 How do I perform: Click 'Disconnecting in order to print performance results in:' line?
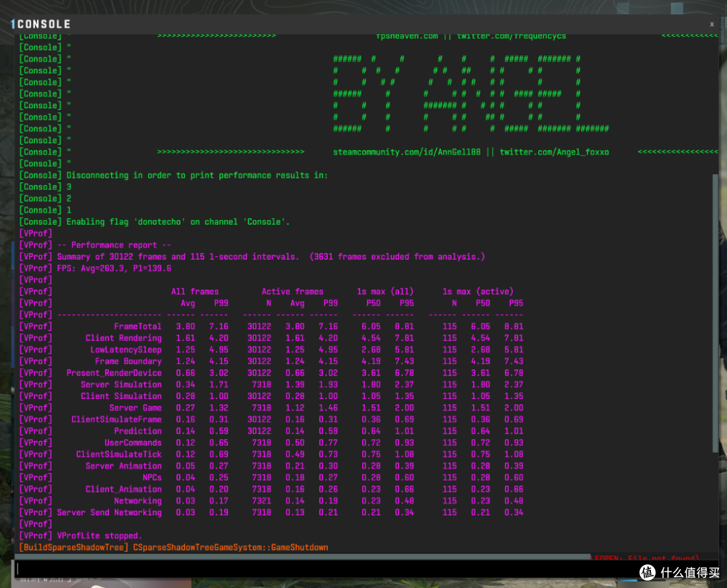(197, 176)
